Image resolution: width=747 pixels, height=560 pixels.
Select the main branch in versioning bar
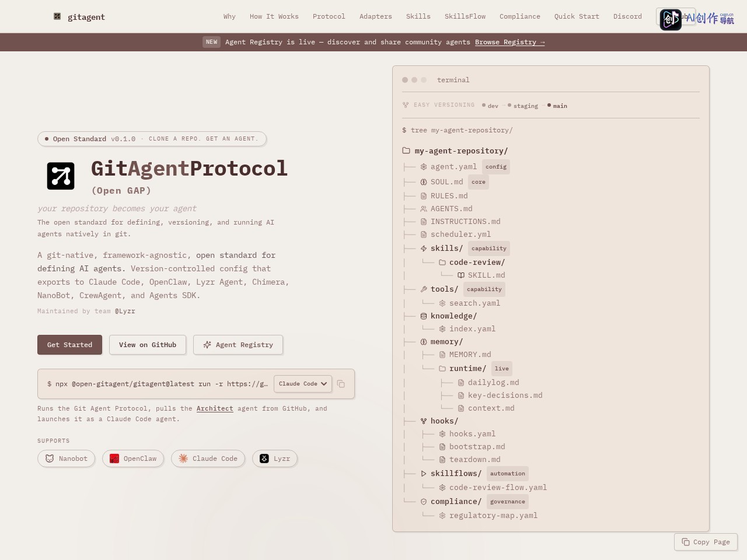557,106
